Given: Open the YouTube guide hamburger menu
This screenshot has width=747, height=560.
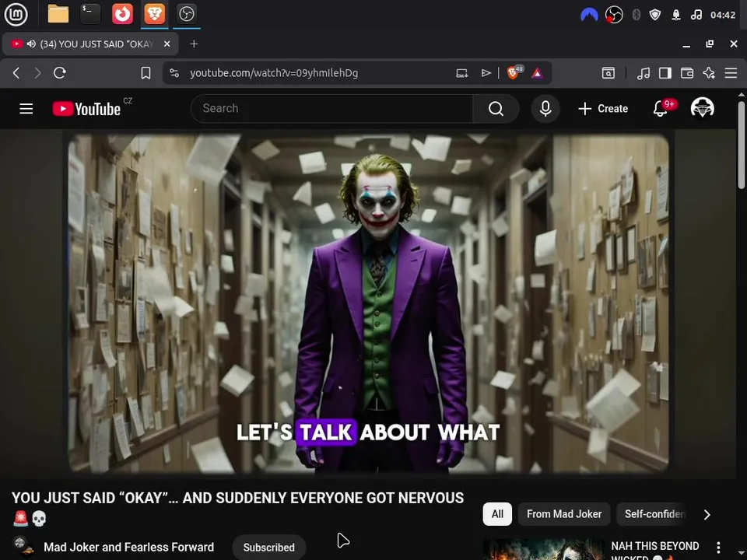Looking at the screenshot, I should click(x=26, y=109).
